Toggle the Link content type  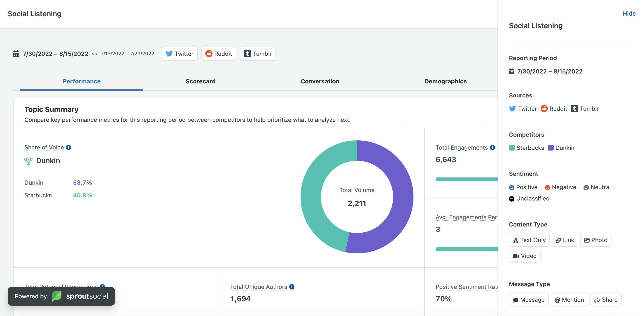point(565,240)
